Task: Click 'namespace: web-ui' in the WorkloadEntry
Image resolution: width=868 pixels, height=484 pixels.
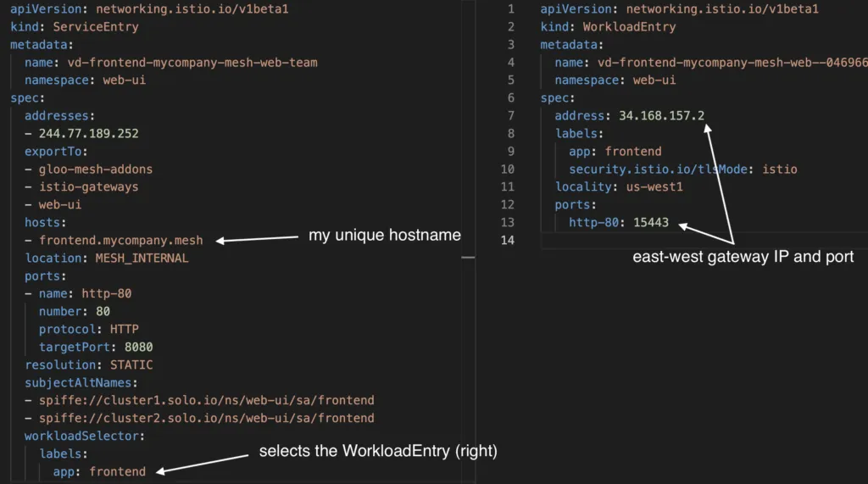Action: pos(615,81)
